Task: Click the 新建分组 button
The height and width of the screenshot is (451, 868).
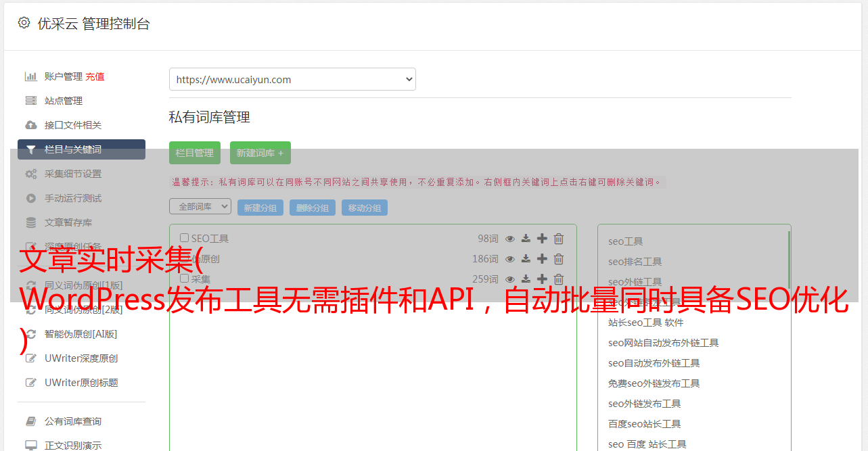Action: [x=260, y=208]
